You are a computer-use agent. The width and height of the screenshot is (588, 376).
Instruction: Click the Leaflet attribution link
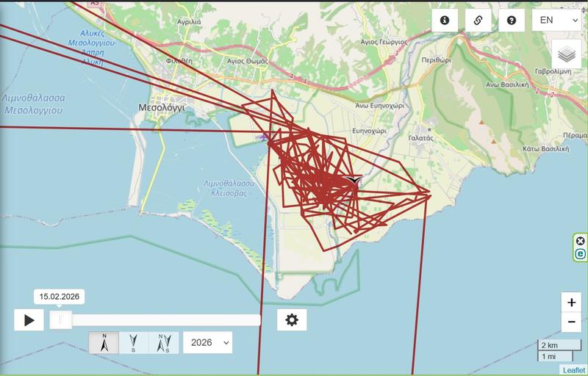[574, 370]
